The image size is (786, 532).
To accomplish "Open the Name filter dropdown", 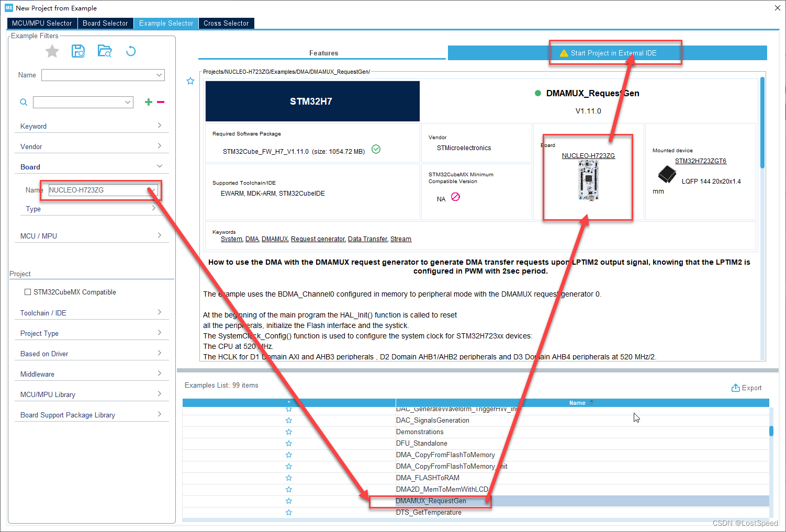I will click(159, 75).
